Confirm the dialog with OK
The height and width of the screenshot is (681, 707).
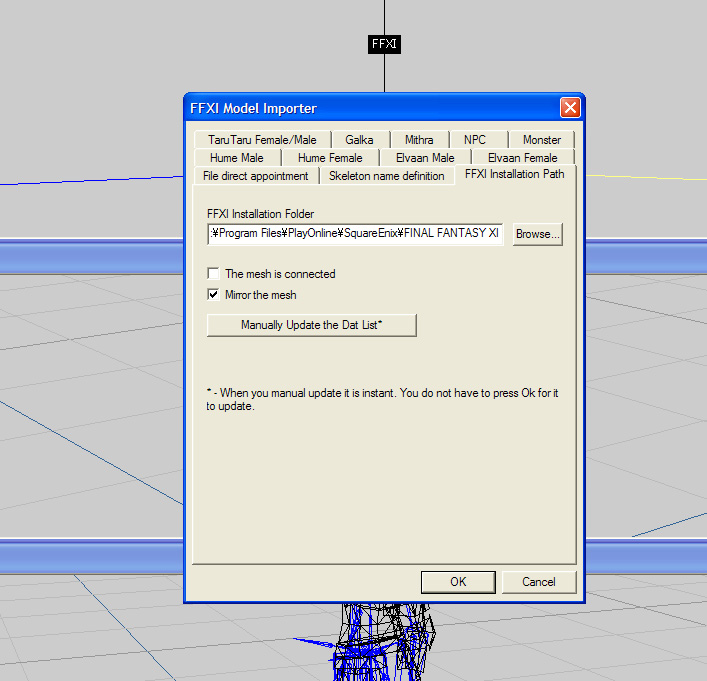pyautogui.click(x=458, y=582)
